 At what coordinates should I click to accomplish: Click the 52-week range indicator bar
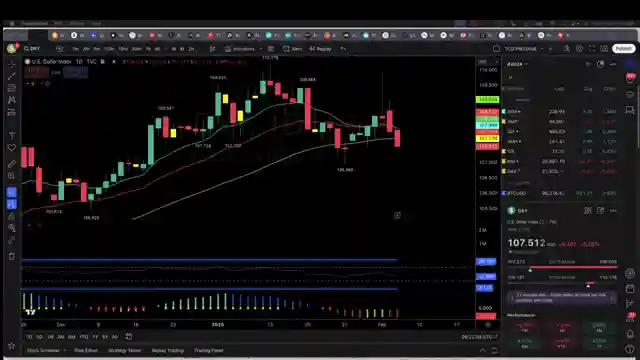click(x=562, y=283)
